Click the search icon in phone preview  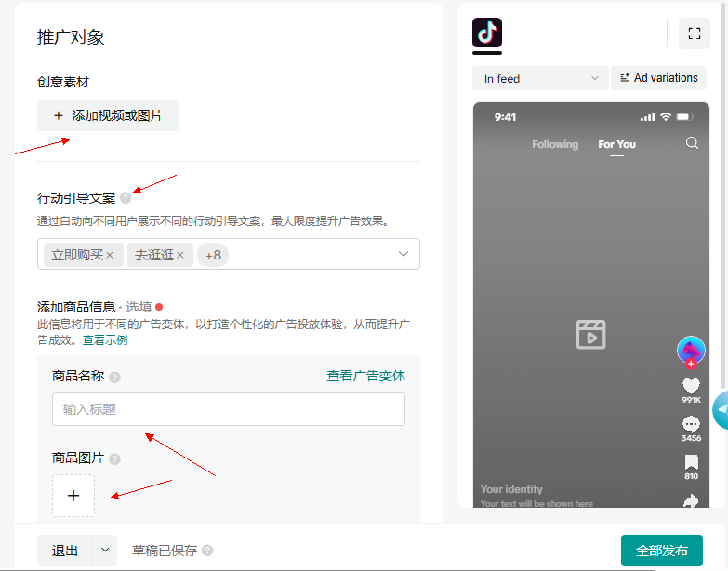pos(691,143)
